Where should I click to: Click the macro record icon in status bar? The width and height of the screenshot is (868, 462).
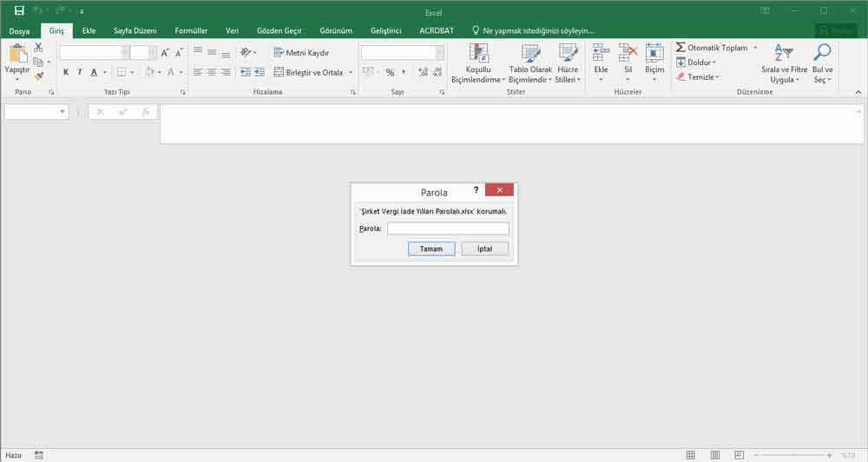39,455
